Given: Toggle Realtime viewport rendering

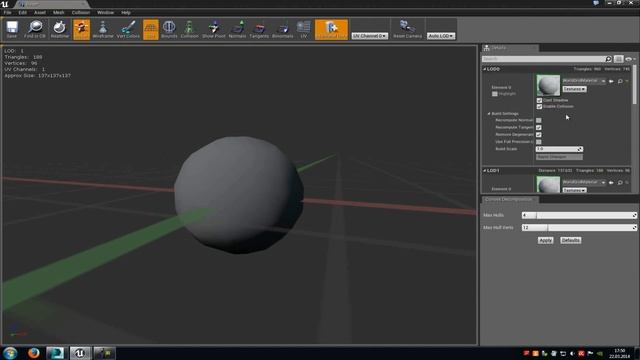Looking at the screenshot, I should (x=60, y=29).
